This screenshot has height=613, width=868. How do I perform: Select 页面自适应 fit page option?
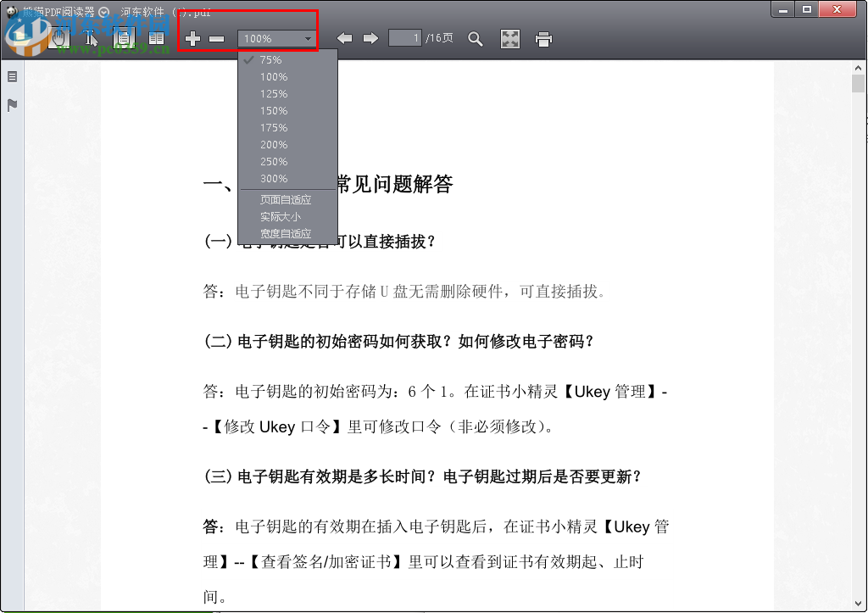285,199
